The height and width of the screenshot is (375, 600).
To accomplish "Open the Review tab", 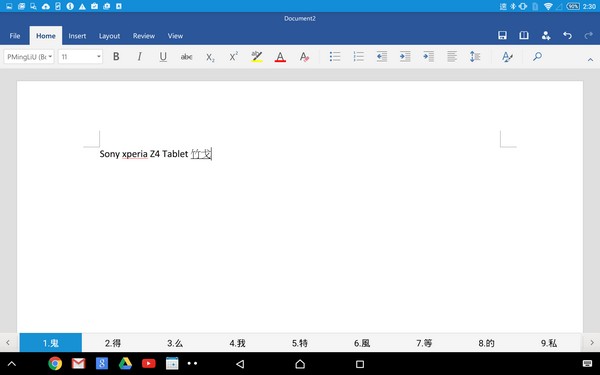I will (x=144, y=36).
